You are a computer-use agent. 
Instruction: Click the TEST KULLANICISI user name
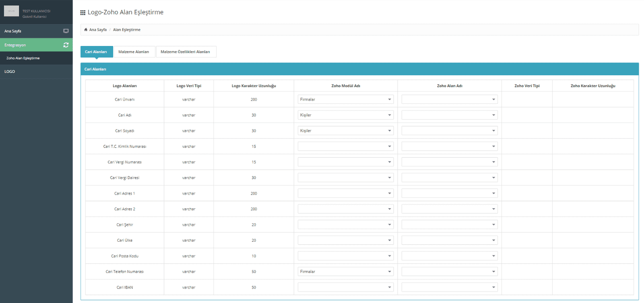[36, 11]
